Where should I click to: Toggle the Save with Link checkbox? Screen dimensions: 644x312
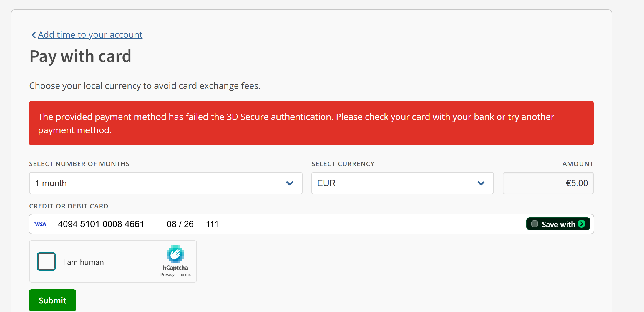pos(535,224)
